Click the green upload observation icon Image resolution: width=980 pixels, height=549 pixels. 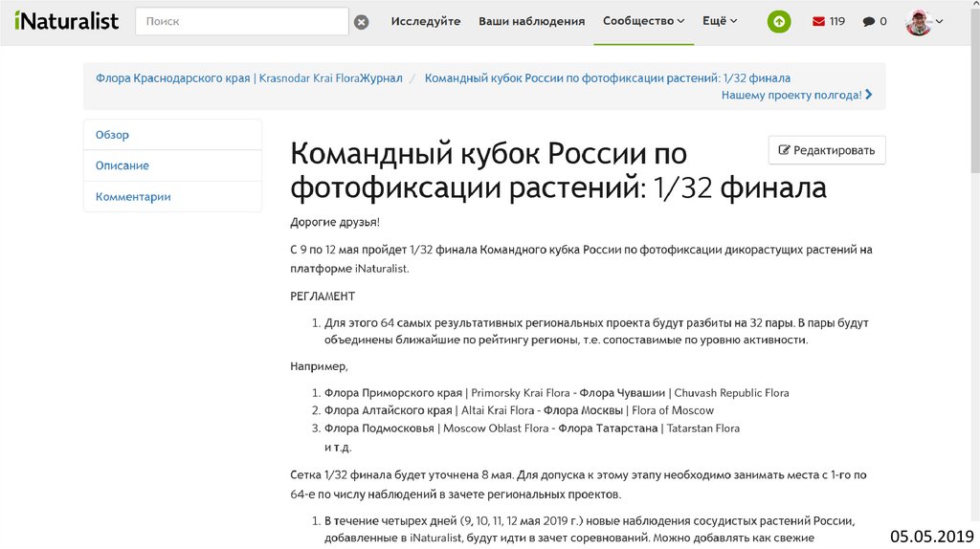pos(779,21)
